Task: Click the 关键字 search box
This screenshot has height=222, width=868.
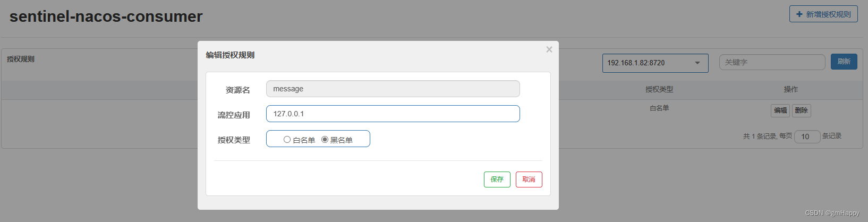Action: (x=772, y=62)
